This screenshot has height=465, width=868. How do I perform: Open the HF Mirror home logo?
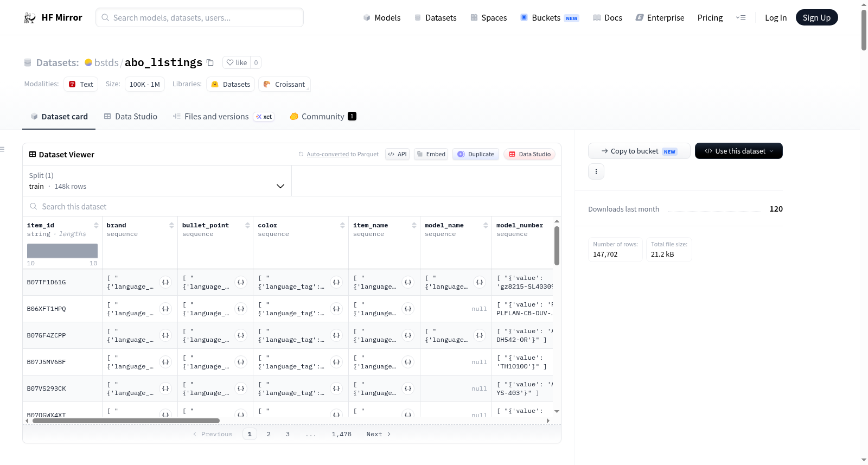click(53, 17)
